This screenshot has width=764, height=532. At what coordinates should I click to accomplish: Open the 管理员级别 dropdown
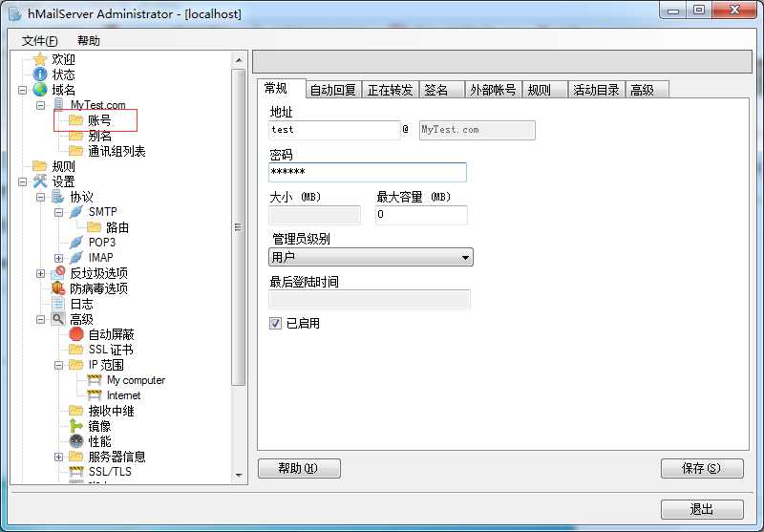tap(371, 257)
